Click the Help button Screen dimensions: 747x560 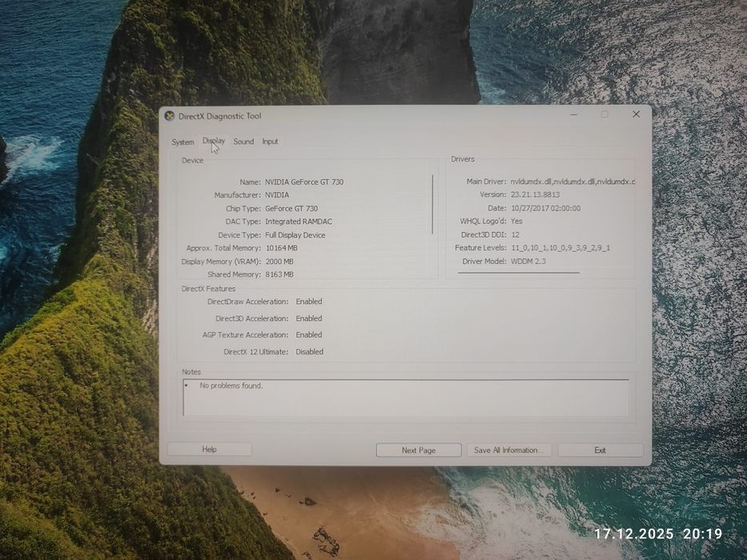click(209, 449)
